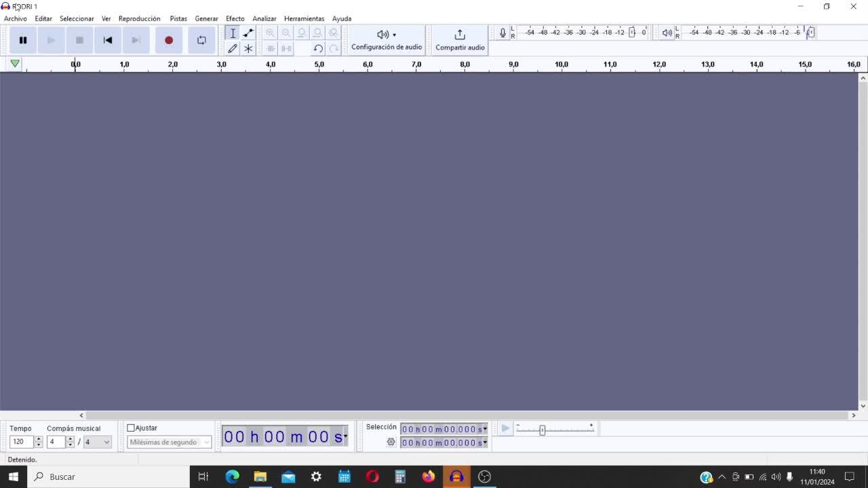Image resolution: width=868 pixels, height=488 pixels.
Task: Open the Herramientas menu
Action: point(304,19)
